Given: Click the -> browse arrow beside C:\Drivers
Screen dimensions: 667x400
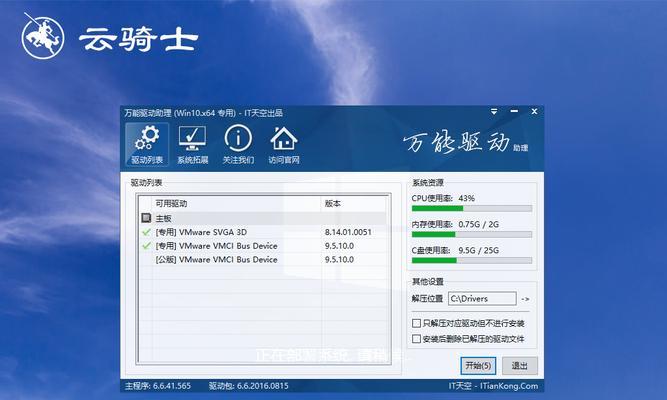Looking at the screenshot, I should pyautogui.click(x=525, y=299).
